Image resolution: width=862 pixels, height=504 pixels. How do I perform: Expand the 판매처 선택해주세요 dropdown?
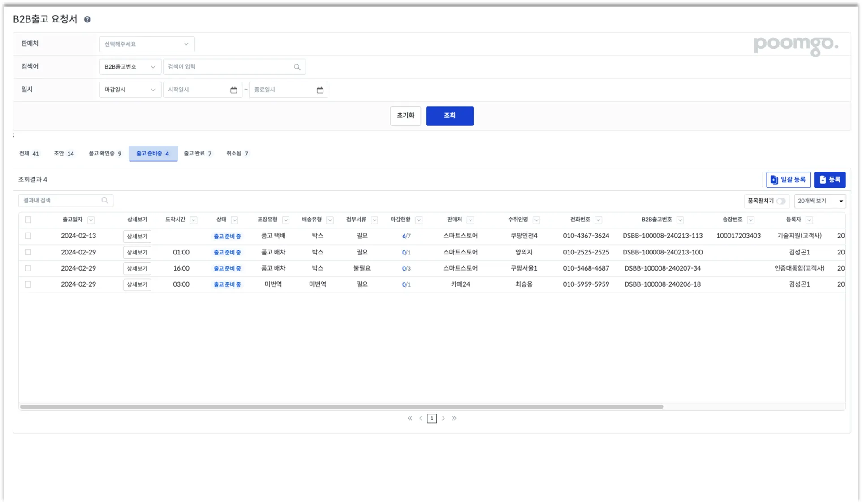[147, 44]
